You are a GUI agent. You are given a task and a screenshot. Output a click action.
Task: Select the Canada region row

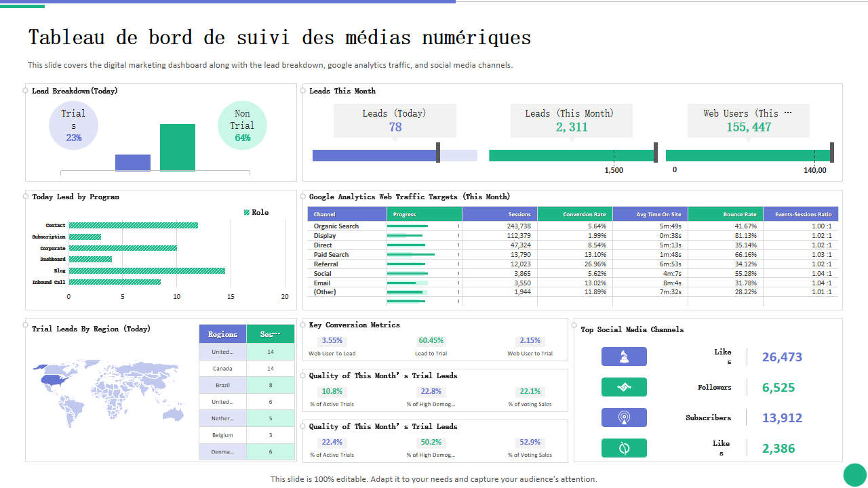coord(247,368)
